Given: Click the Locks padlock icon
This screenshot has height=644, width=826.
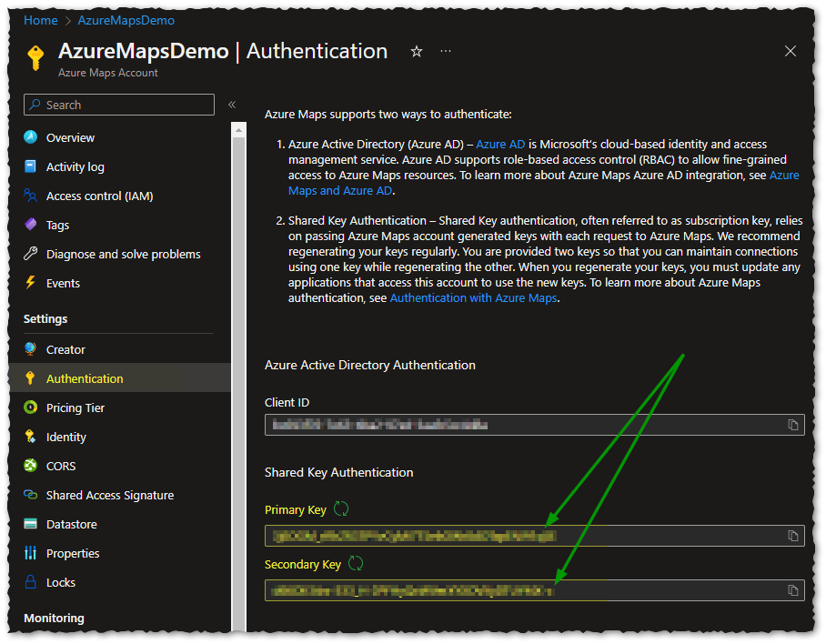Looking at the screenshot, I should pyautogui.click(x=31, y=582).
